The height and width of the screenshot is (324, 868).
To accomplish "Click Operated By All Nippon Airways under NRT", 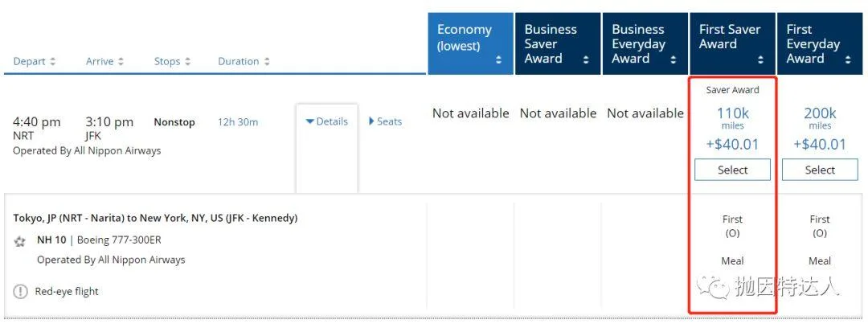I will tap(87, 150).
